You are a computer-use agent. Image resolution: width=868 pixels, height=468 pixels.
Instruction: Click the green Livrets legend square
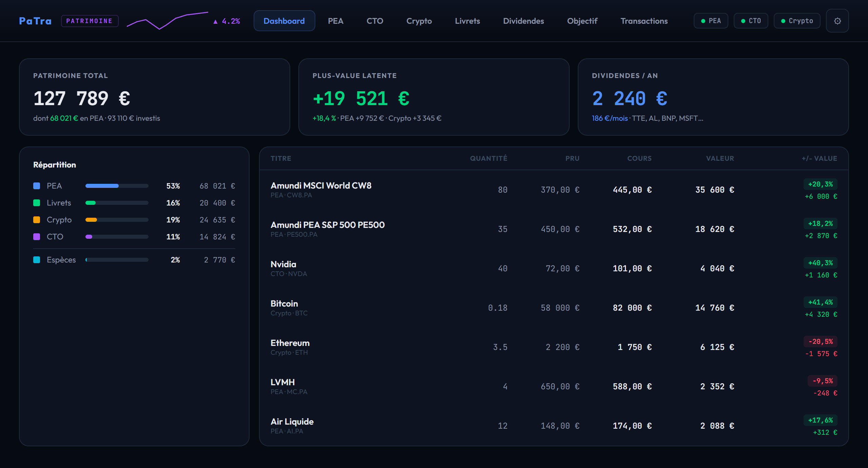pos(37,202)
